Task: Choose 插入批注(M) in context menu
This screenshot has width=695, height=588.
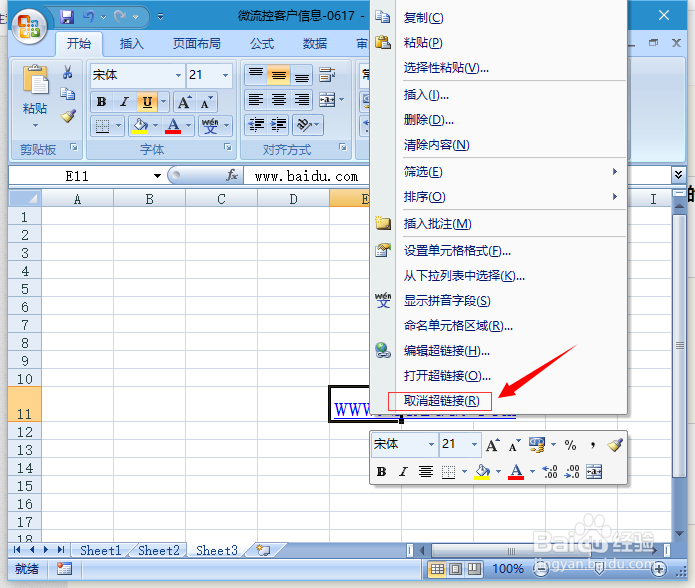Action: click(499, 224)
